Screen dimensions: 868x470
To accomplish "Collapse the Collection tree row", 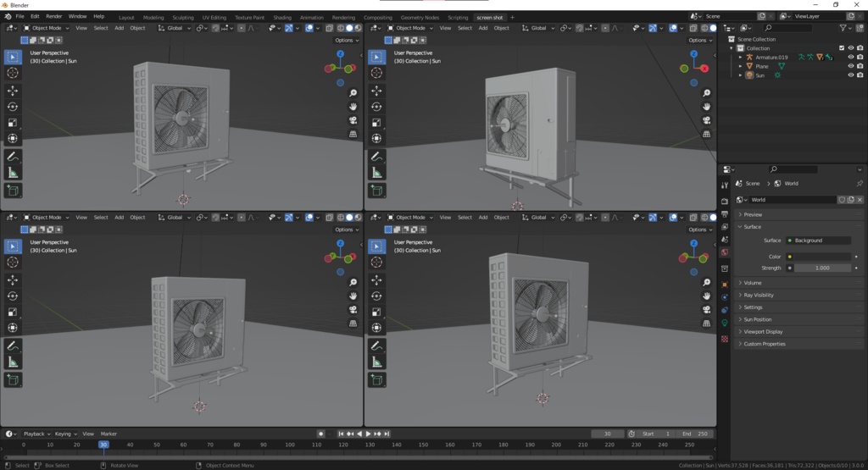I will tap(732, 48).
